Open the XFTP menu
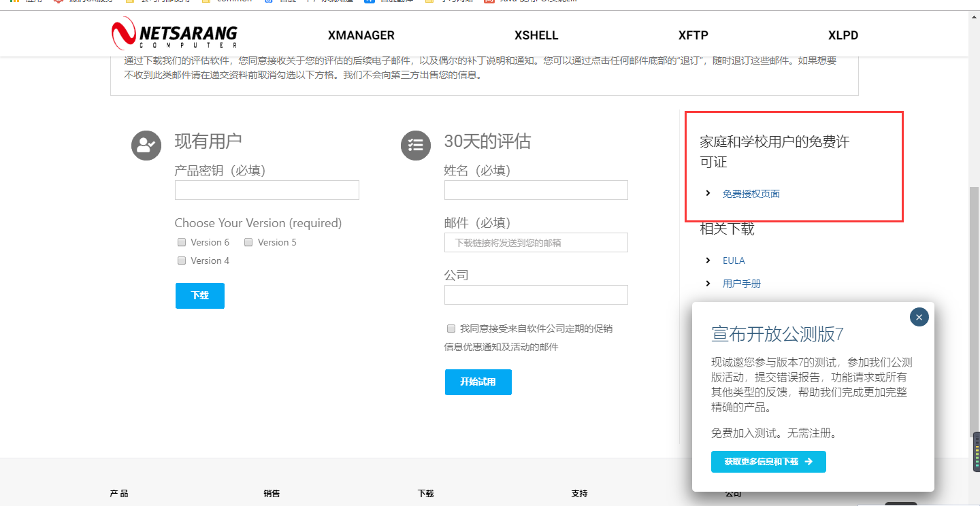980x506 pixels. 693,35
